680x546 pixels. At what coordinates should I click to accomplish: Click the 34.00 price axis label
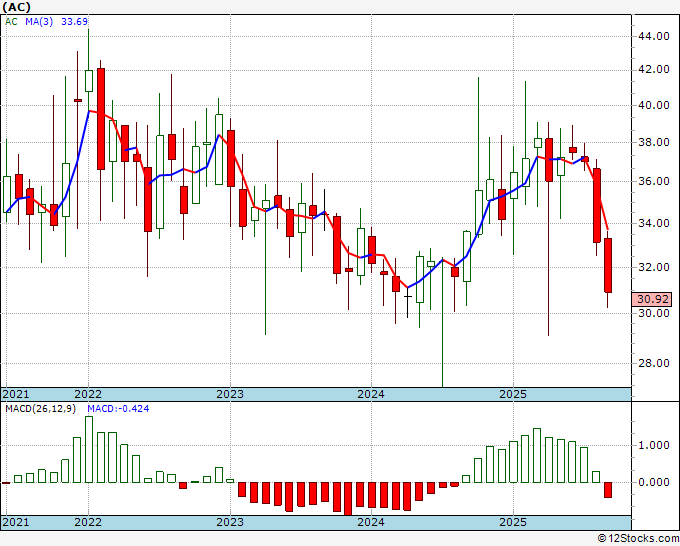(654, 223)
